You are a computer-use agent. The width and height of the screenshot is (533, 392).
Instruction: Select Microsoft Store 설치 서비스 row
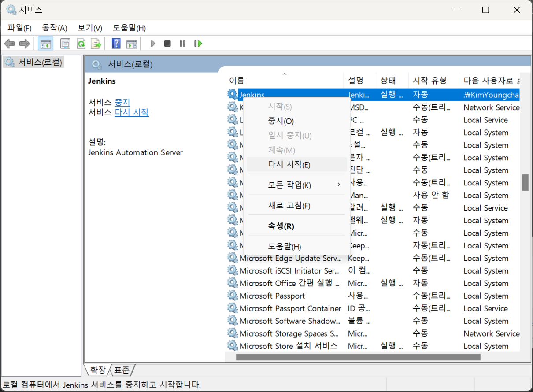[x=373, y=346]
